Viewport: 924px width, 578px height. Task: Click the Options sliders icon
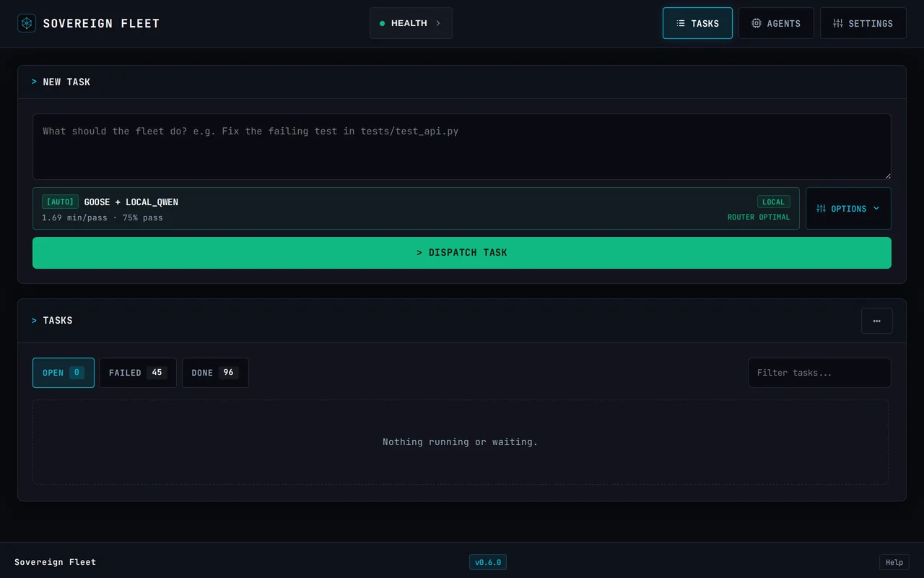[x=821, y=209]
